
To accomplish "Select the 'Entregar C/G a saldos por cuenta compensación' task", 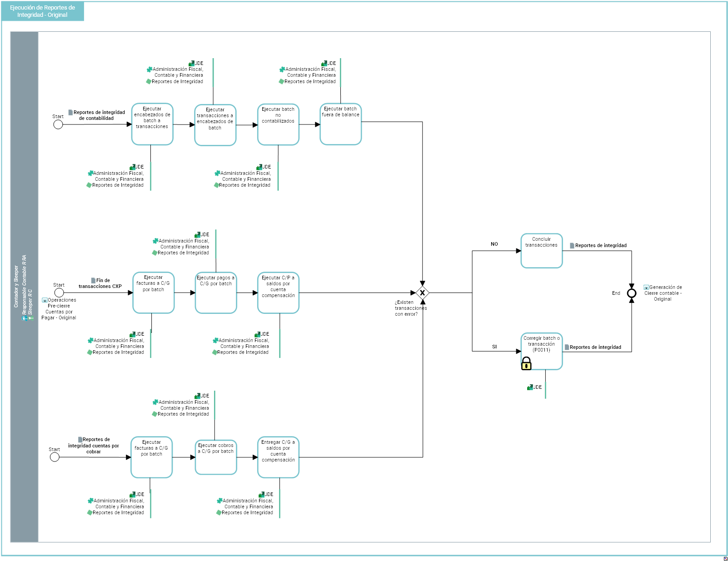I will point(278,457).
